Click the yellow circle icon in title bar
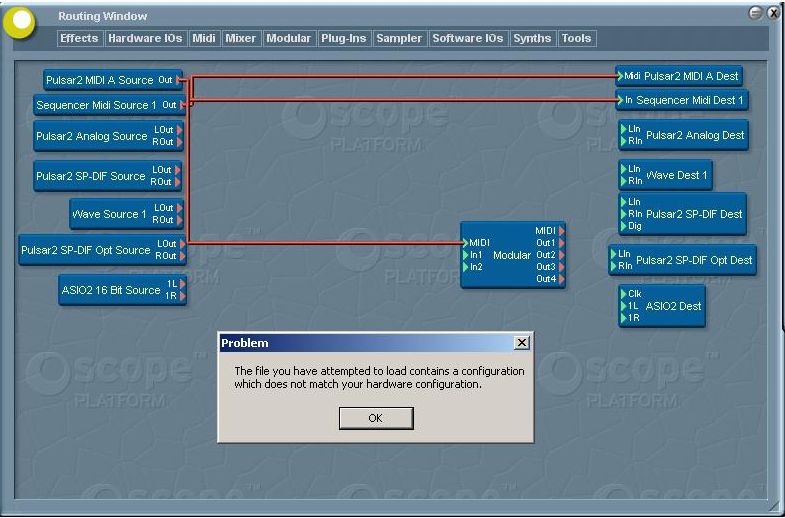785x518 pixels. point(20,22)
